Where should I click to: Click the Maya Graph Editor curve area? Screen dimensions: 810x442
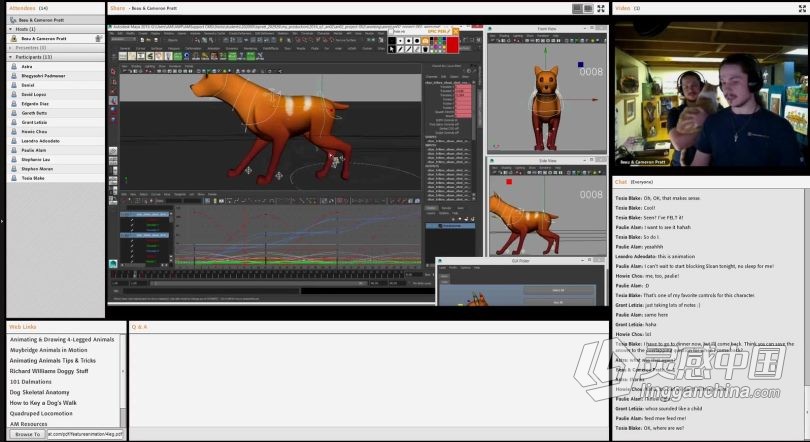pyautogui.click(x=298, y=235)
